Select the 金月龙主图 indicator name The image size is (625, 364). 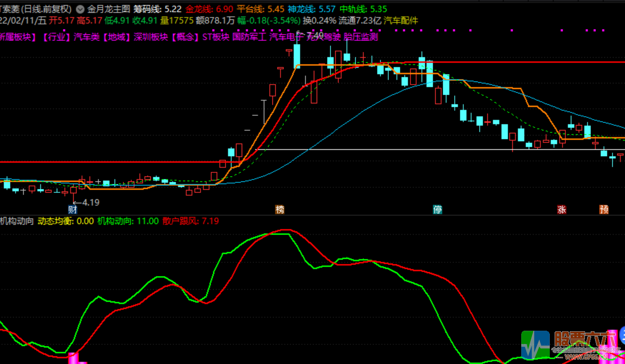click(x=109, y=9)
